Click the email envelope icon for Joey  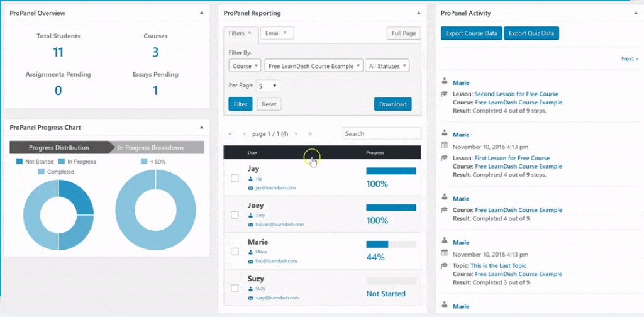[250, 224]
